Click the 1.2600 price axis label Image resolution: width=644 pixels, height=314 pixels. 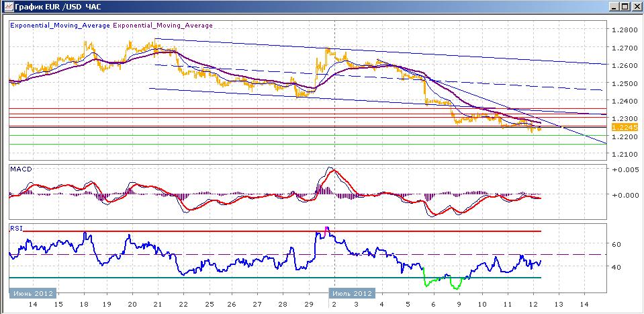pos(625,65)
